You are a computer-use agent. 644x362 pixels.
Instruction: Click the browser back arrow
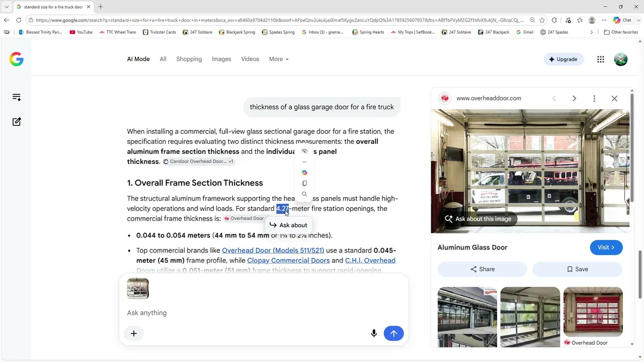point(7,20)
